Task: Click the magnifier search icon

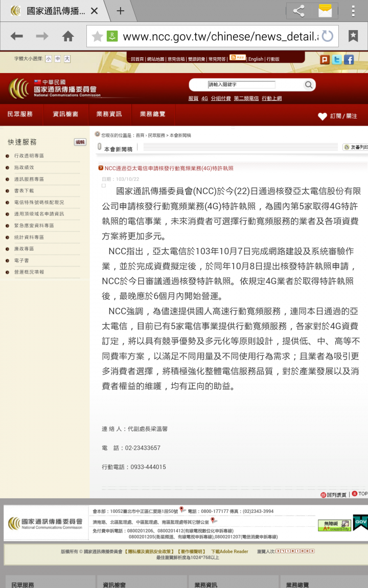Action: click(309, 85)
